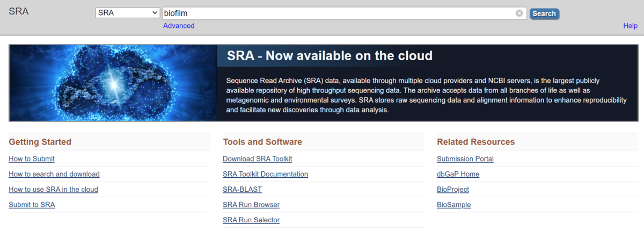This screenshot has height=246, width=644.
Task: Click the Related Resources heading
Action: [475, 142]
